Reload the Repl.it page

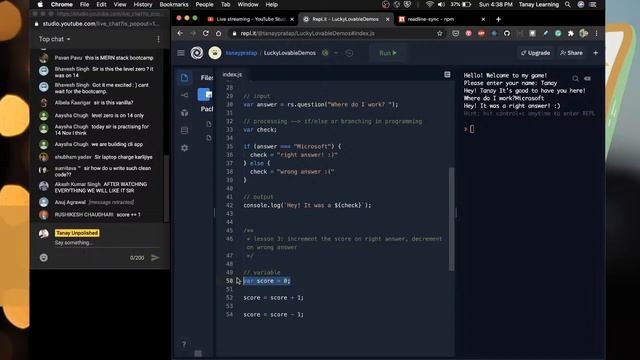(x=206, y=33)
